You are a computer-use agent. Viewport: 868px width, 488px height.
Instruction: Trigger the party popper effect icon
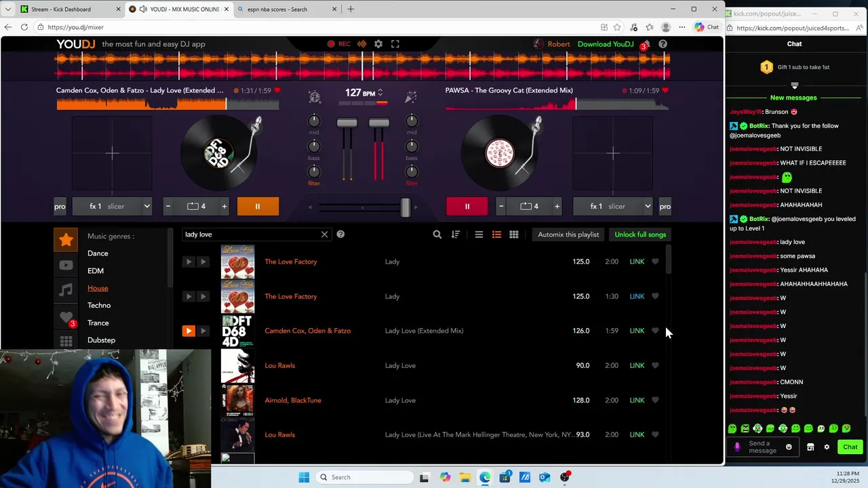click(x=411, y=97)
